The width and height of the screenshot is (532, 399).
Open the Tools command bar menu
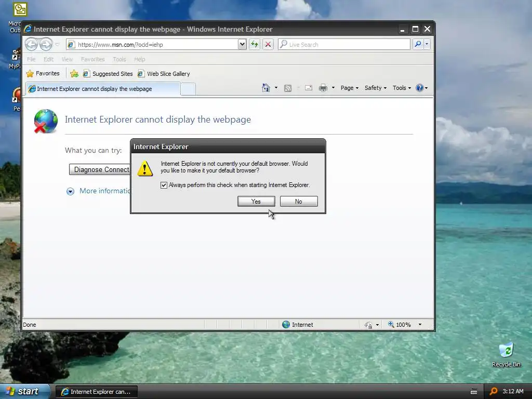point(402,88)
